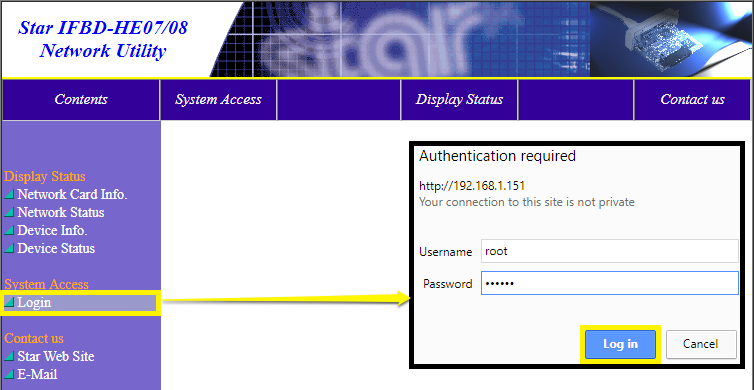The width and height of the screenshot is (754, 390).
Task: Click green triangle icon beside Device Info.
Action: click(9, 231)
